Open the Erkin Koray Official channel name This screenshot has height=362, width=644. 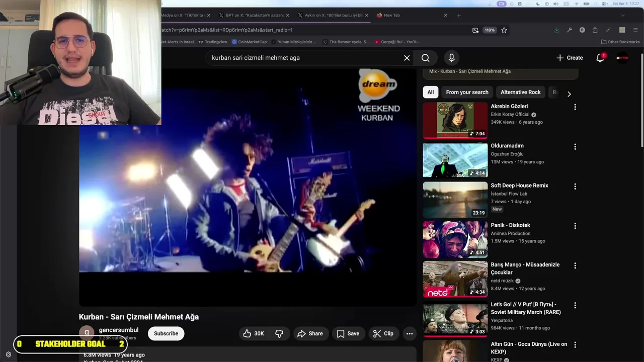click(510, 115)
